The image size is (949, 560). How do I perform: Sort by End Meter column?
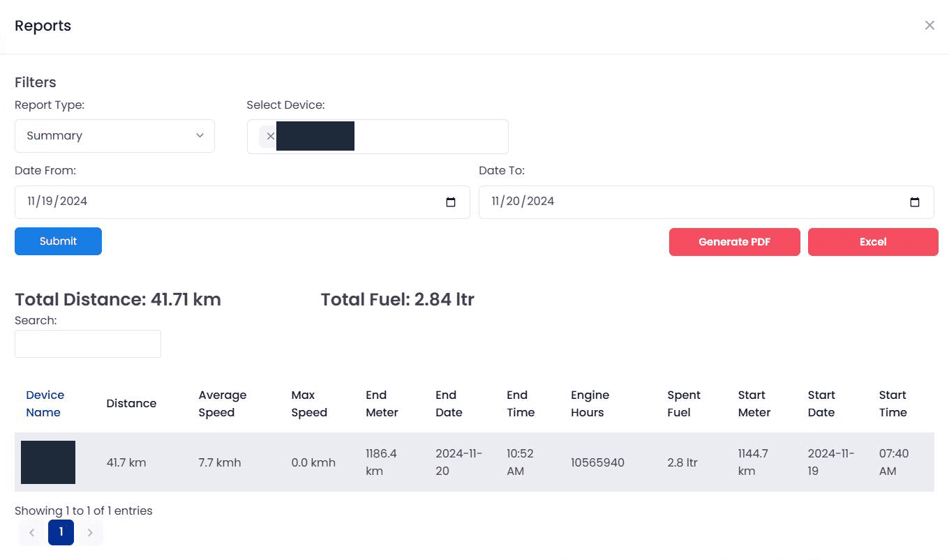[x=382, y=404]
